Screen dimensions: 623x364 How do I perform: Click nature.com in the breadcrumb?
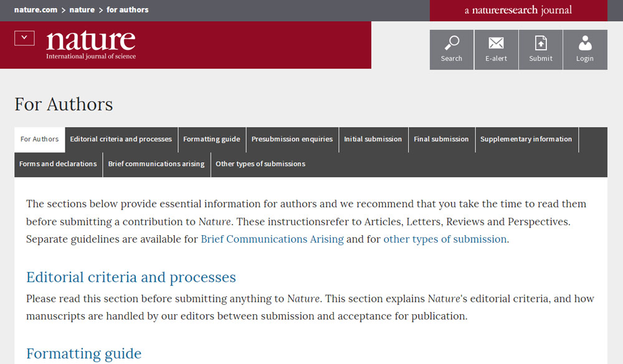tap(35, 10)
